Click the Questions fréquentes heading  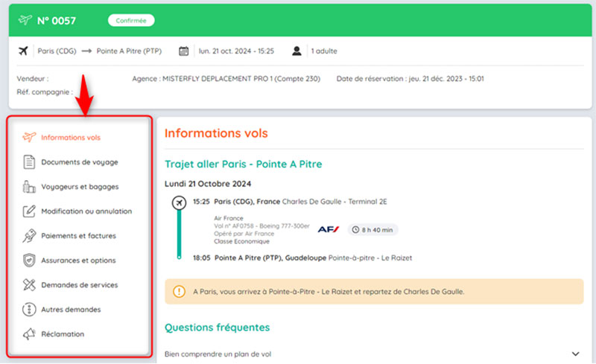coord(217,328)
